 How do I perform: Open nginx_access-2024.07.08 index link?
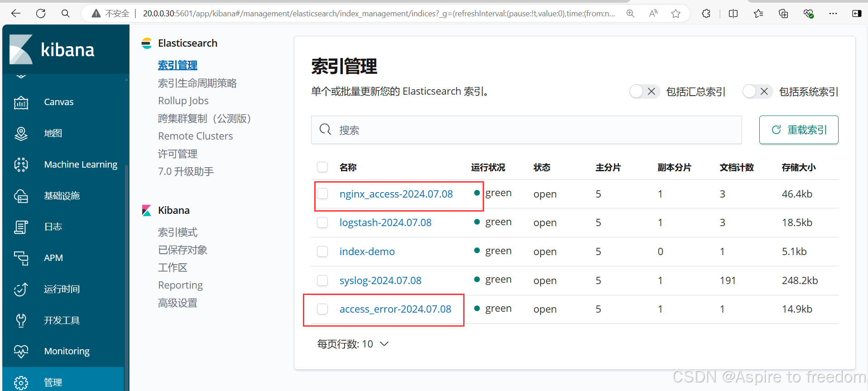tap(396, 194)
